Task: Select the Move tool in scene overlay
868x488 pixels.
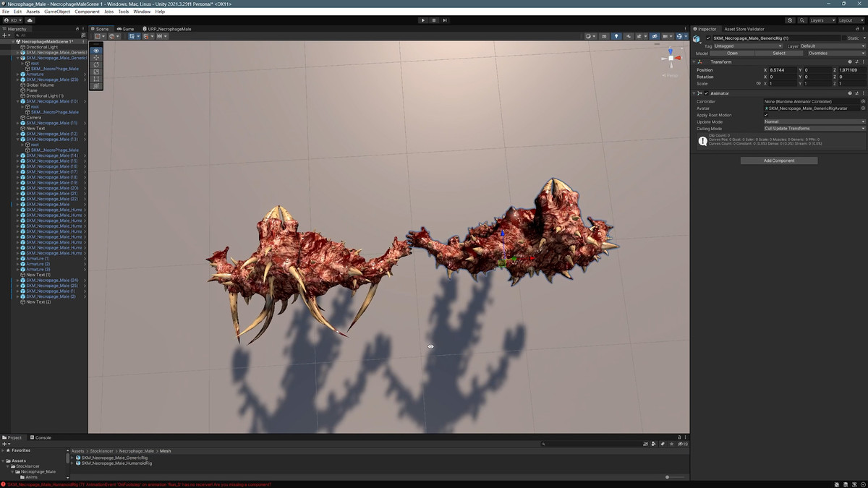Action: click(x=96, y=58)
